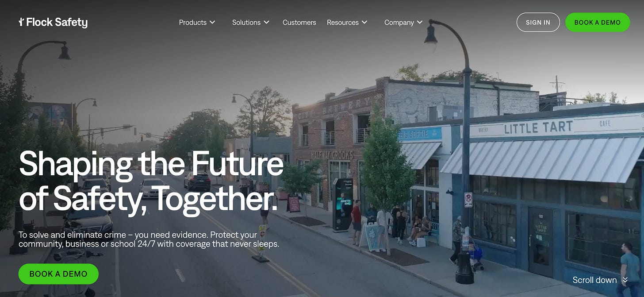This screenshot has width=644, height=297.
Task: Click the Flock Safety logo
Action: tap(53, 22)
